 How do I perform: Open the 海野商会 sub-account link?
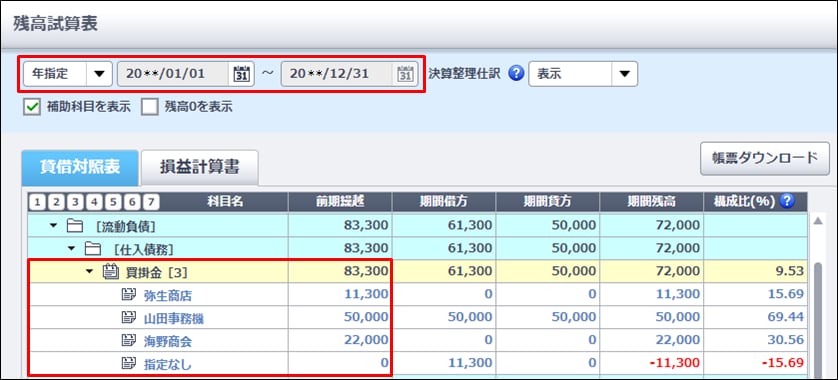point(167,341)
